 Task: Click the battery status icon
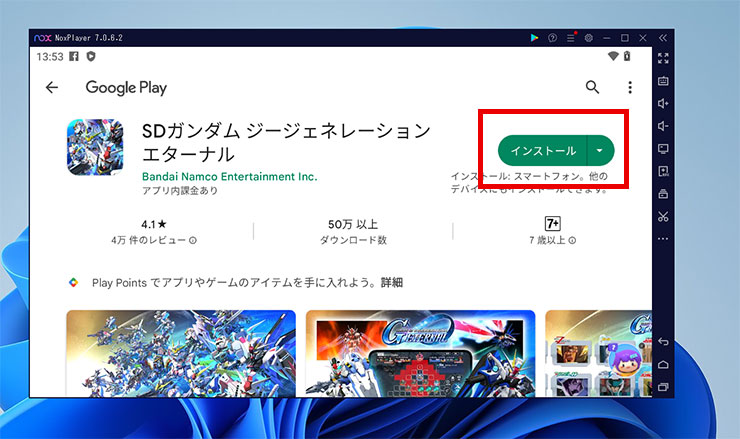pos(627,56)
